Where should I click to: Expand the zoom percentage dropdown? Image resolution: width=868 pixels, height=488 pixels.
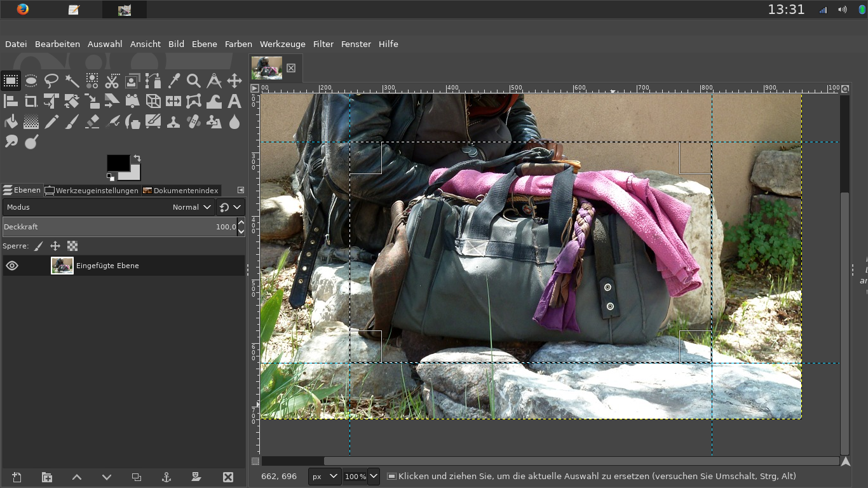pos(374,477)
